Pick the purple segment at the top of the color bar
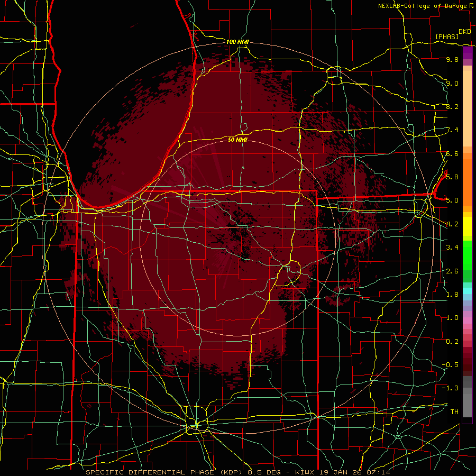 (467, 53)
